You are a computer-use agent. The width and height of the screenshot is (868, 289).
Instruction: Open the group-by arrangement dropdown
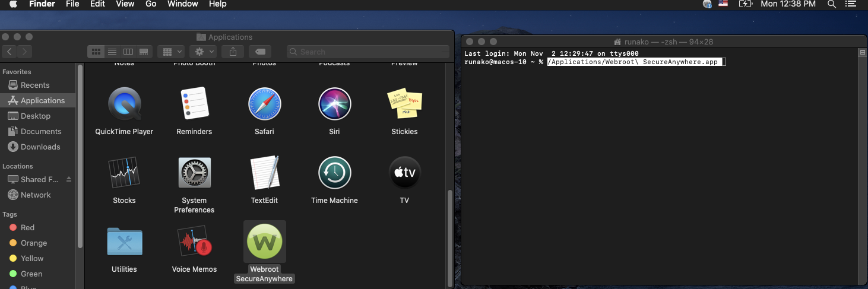pos(171,52)
